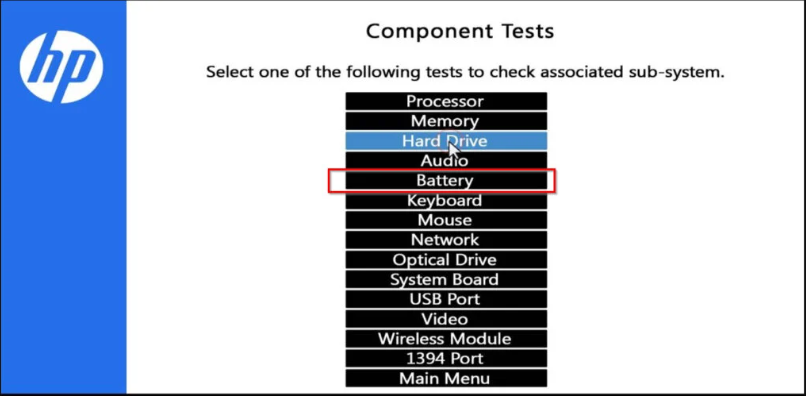
Task: Open the USB Port test
Action: [x=446, y=299]
